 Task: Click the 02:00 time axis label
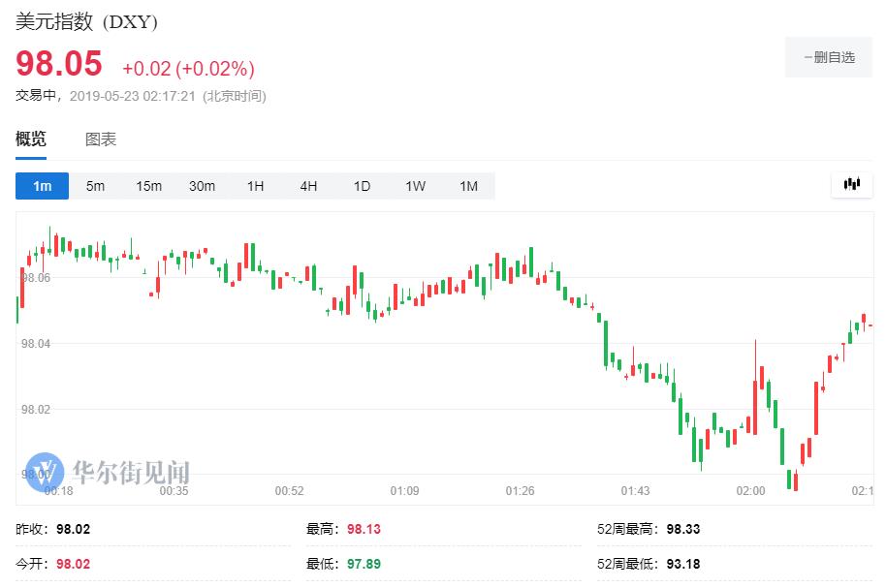750,491
